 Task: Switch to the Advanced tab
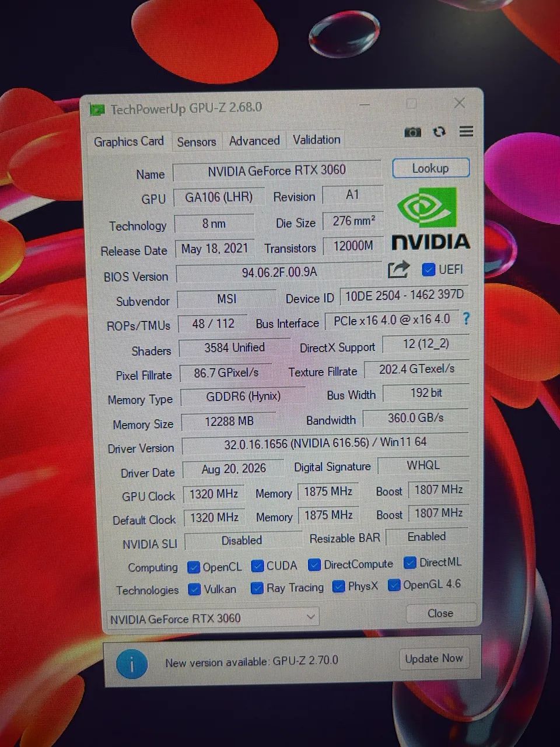click(x=254, y=141)
